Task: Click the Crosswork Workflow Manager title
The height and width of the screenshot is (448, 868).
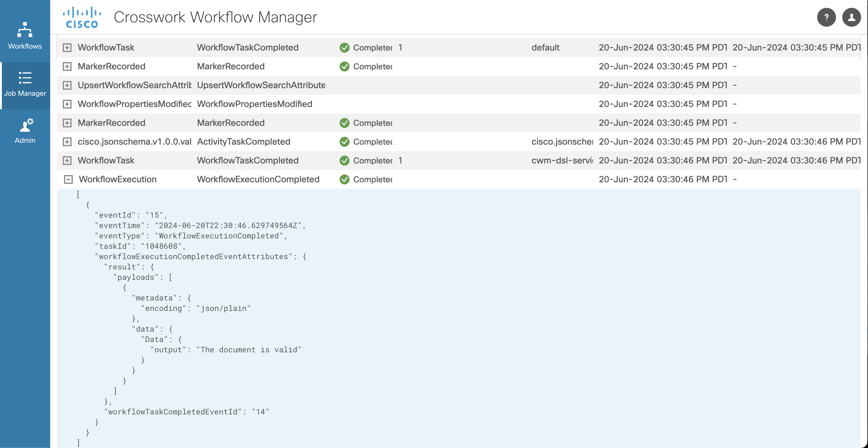Action: point(215,17)
